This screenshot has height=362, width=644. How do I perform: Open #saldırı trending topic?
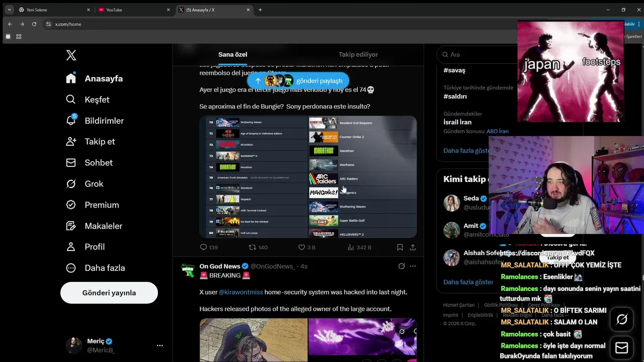coord(455,96)
